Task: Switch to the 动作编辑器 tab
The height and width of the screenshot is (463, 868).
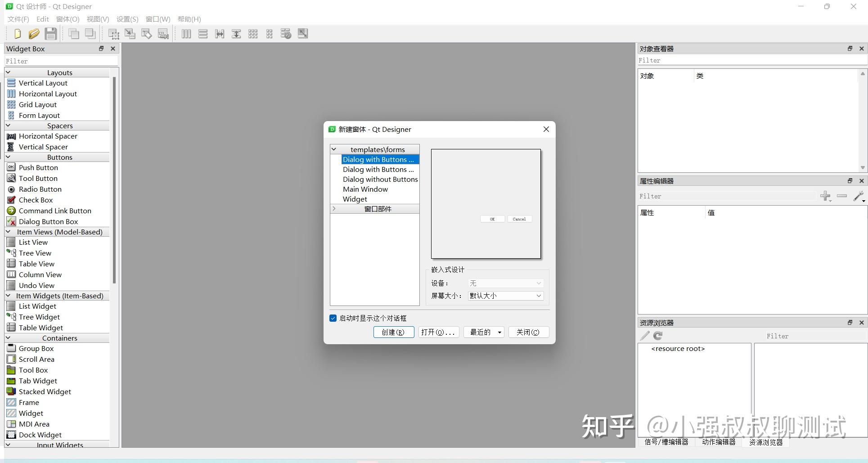Action: coord(719,442)
